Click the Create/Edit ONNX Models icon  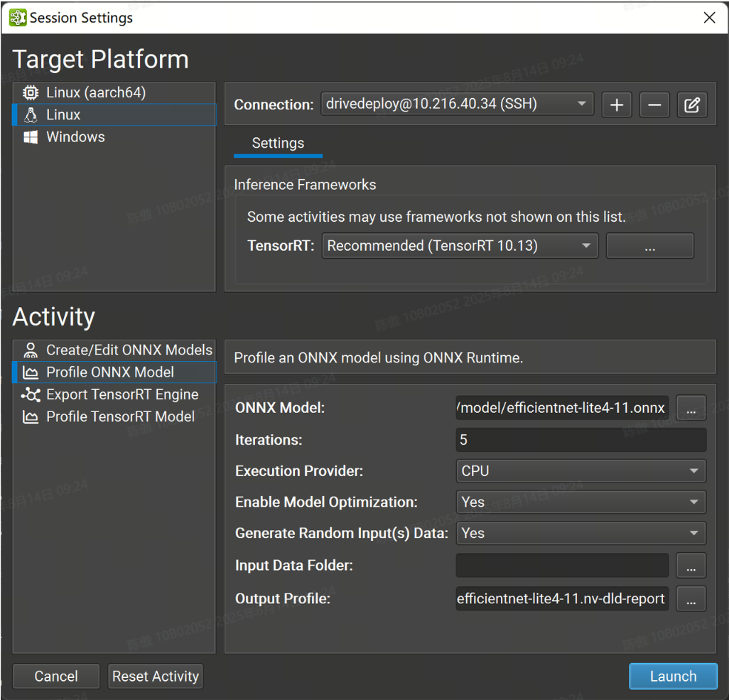[x=31, y=350]
